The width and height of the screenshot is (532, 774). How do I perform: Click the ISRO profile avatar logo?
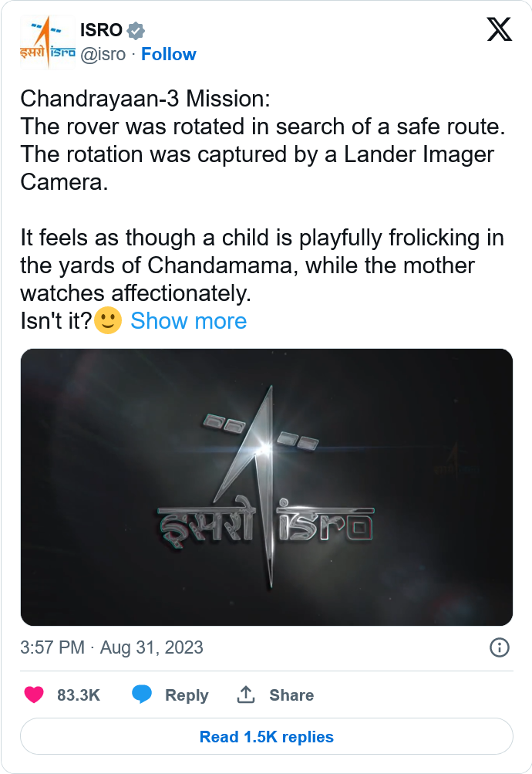tap(47, 42)
